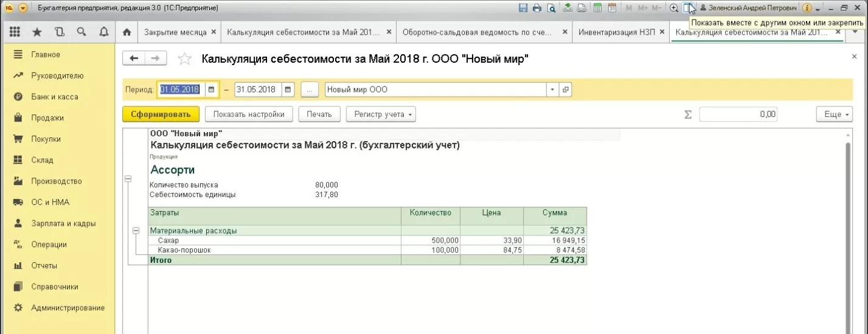Open History scroll icon in tools panel
Screen dimensions: 868x334
pos(59,32)
